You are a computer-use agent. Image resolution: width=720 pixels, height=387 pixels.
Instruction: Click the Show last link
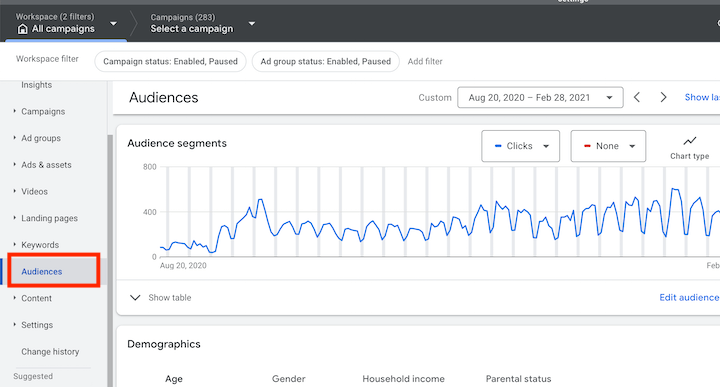click(x=702, y=97)
